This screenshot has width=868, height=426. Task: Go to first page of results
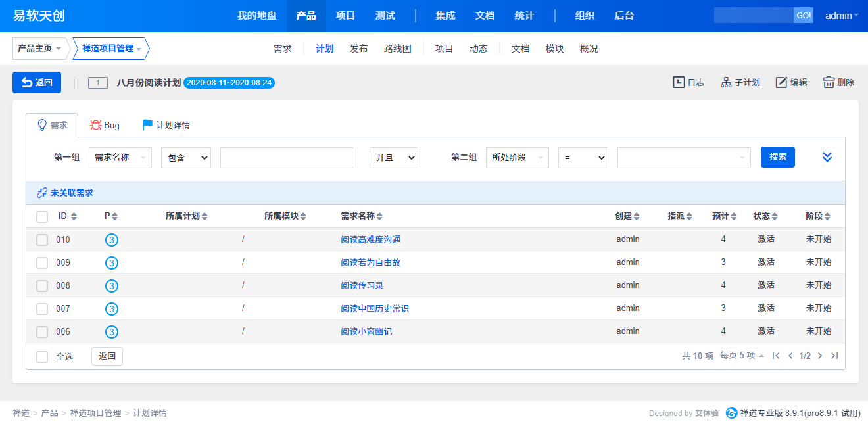pos(776,356)
